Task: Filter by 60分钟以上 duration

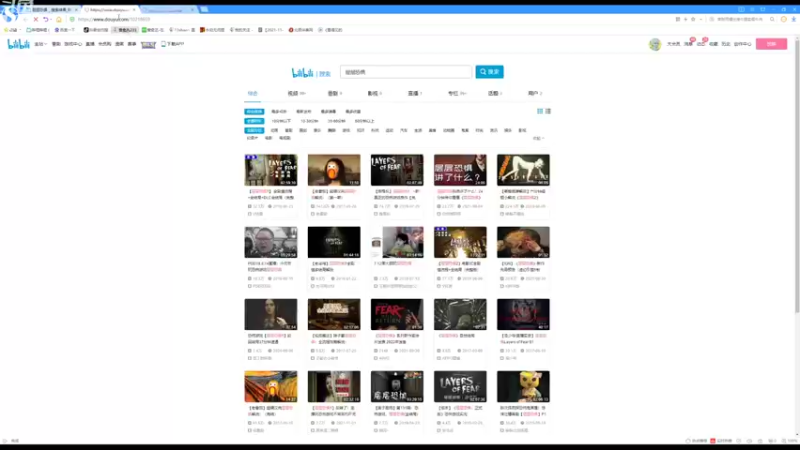Action: (364, 121)
